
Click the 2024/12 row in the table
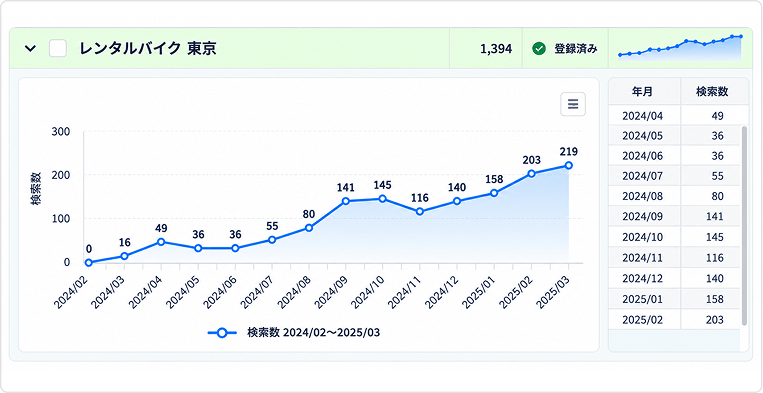click(675, 279)
